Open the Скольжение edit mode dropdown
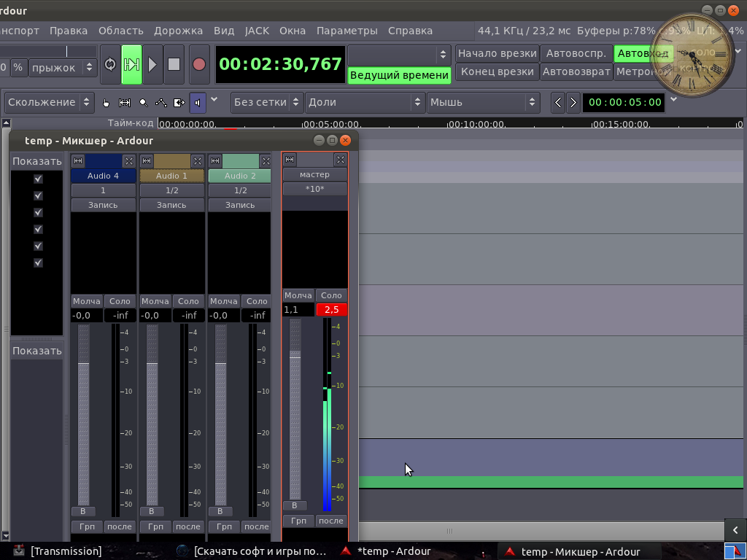 click(x=49, y=102)
